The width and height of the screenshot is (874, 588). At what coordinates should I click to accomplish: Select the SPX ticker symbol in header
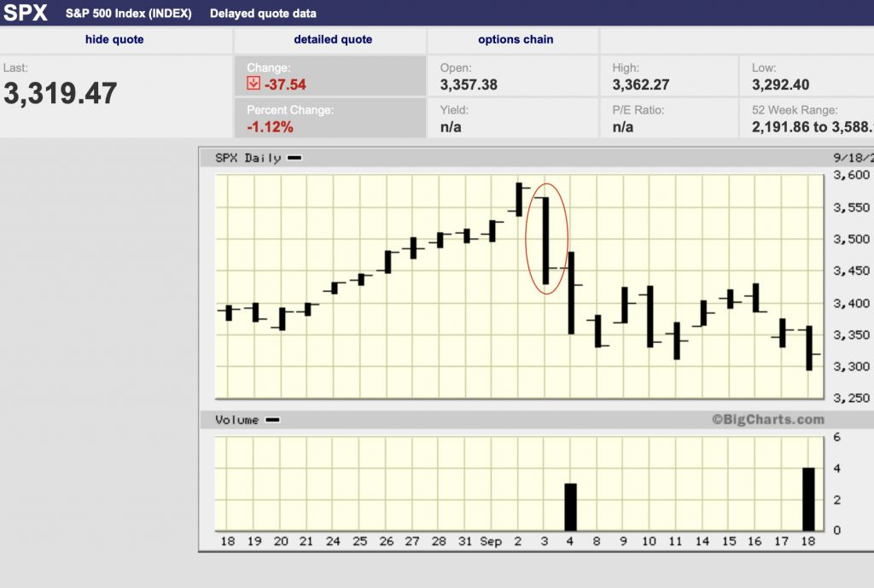pos(25,13)
